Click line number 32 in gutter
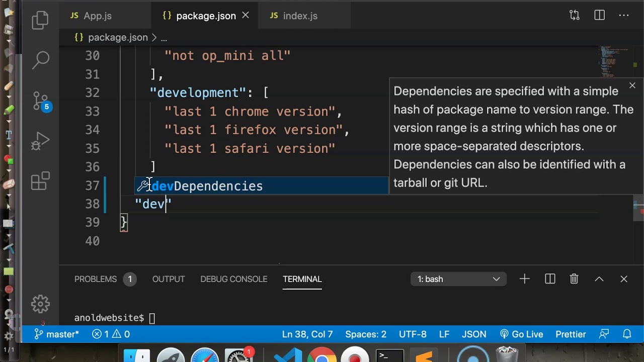The height and width of the screenshot is (362, 644). (x=93, y=93)
